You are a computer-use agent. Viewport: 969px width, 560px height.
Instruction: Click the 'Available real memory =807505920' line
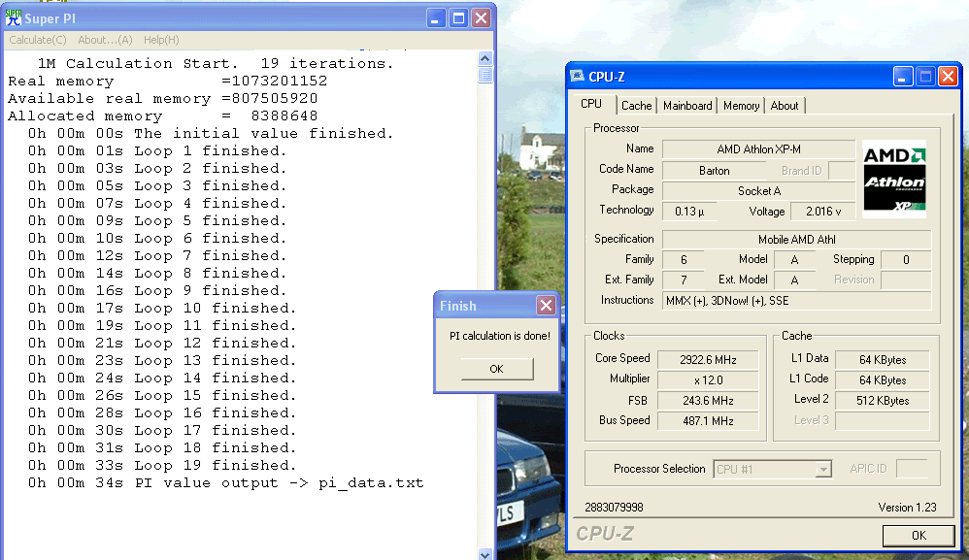click(x=162, y=98)
